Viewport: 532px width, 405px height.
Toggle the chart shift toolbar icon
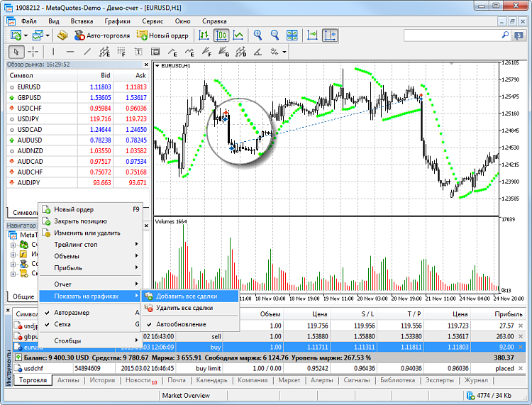[x=330, y=35]
